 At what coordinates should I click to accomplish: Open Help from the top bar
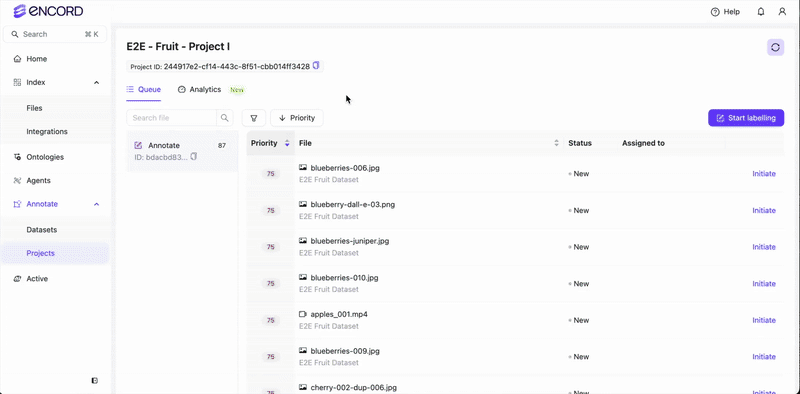tap(725, 12)
